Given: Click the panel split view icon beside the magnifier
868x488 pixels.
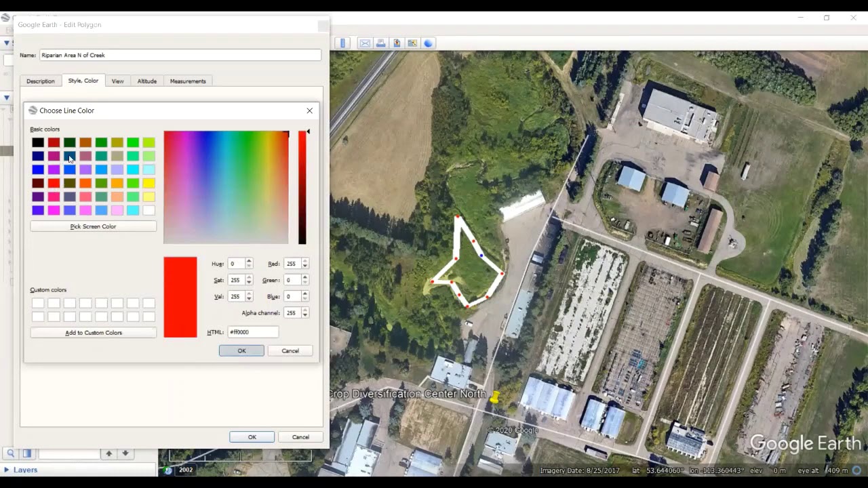Looking at the screenshot, I should (27, 453).
